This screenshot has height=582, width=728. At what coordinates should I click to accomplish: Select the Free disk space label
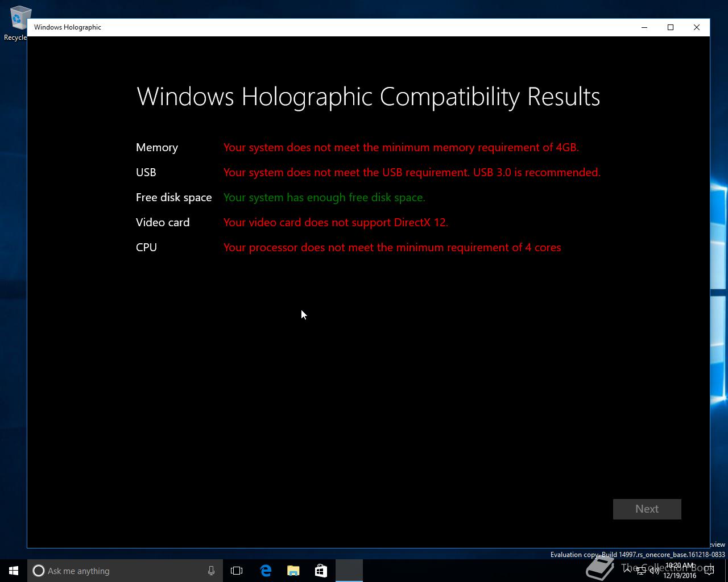coord(174,197)
